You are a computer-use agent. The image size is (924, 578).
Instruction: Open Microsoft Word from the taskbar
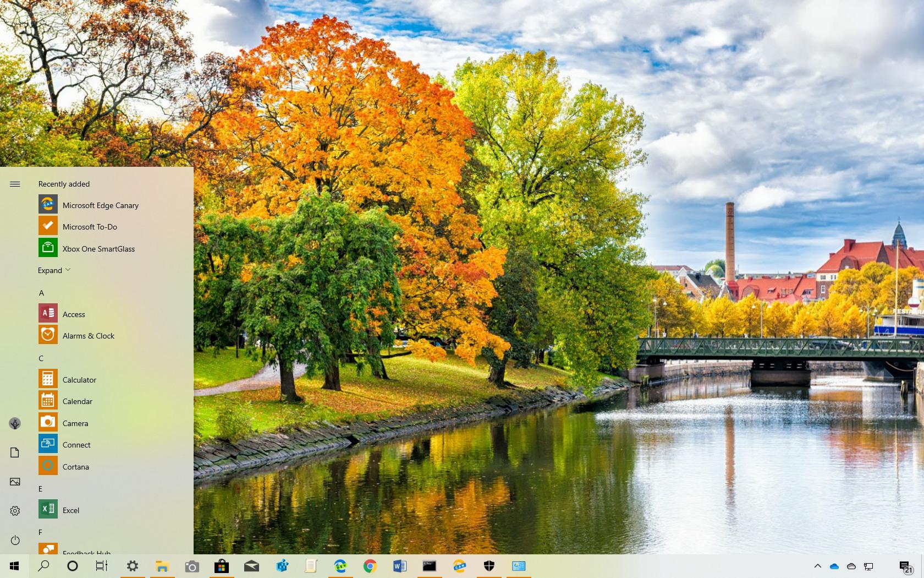[399, 566]
